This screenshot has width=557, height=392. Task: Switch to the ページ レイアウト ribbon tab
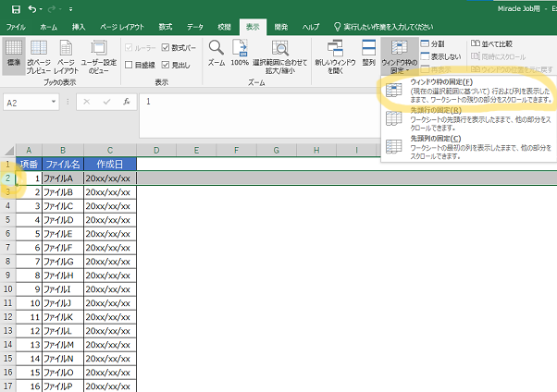coord(122,27)
